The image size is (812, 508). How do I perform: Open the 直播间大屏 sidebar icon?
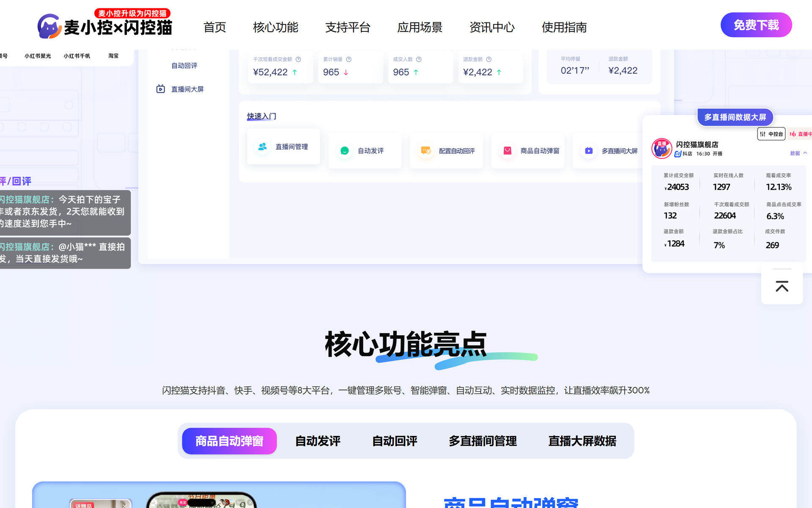(161, 89)
